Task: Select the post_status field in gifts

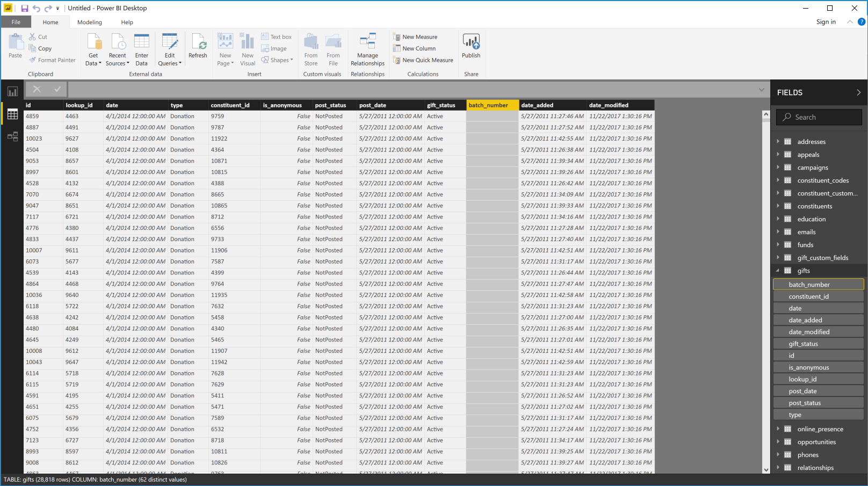Action: (x=818, y=403)
